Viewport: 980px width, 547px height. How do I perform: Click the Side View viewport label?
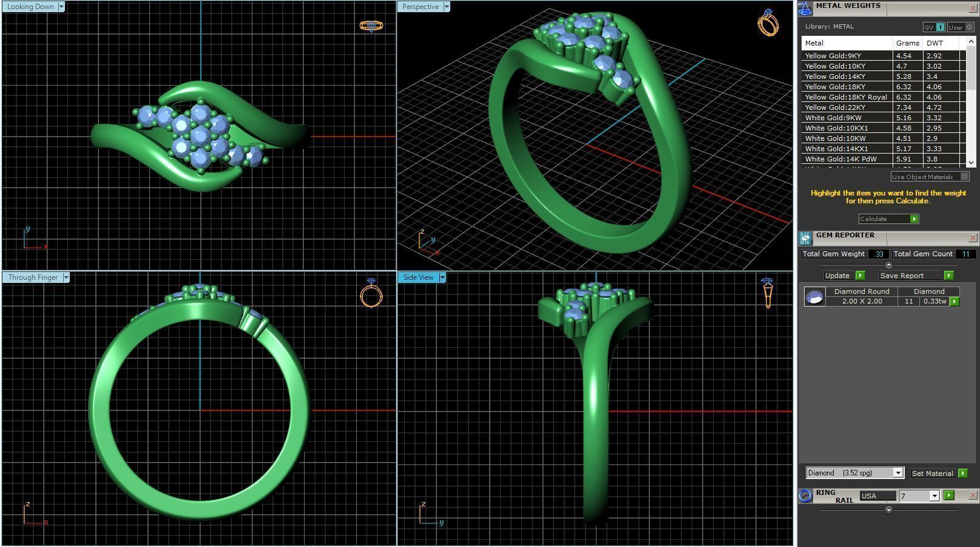(x=419, y=277)
